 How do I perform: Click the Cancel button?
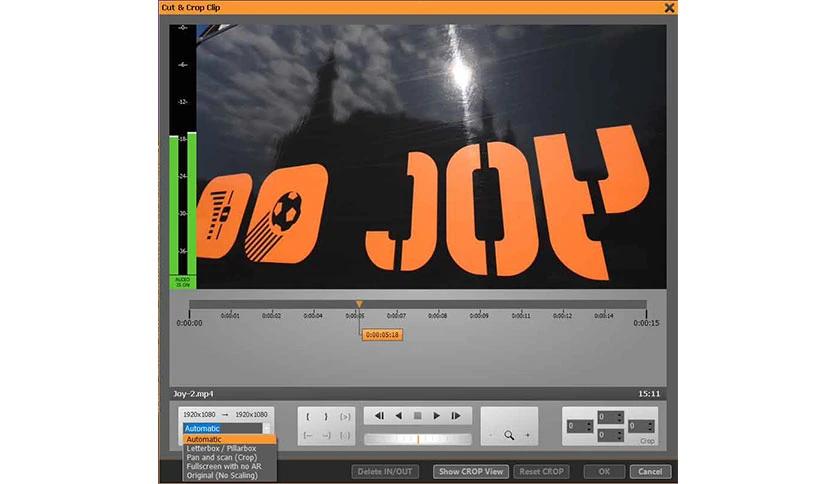(x=650, y=471)
